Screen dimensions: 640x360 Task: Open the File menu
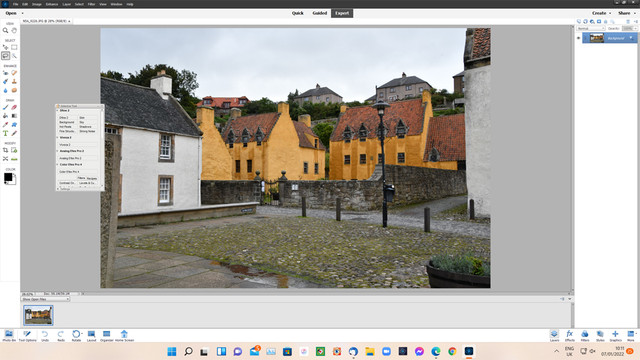(16, 4)
